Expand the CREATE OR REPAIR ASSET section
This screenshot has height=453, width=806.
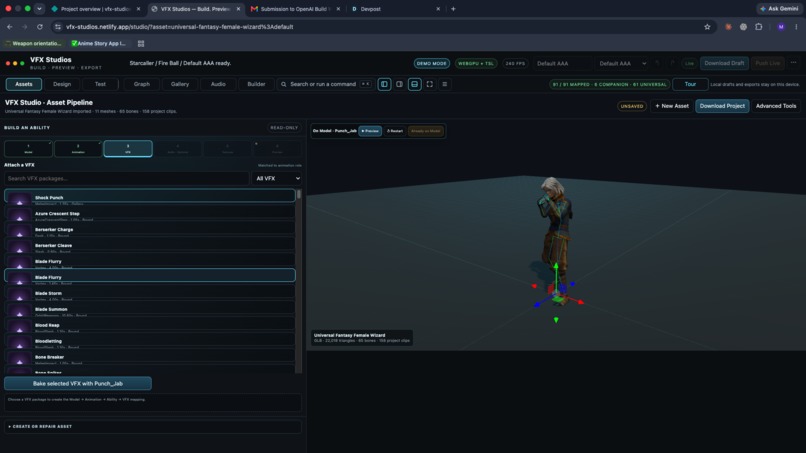pos(153,426)
